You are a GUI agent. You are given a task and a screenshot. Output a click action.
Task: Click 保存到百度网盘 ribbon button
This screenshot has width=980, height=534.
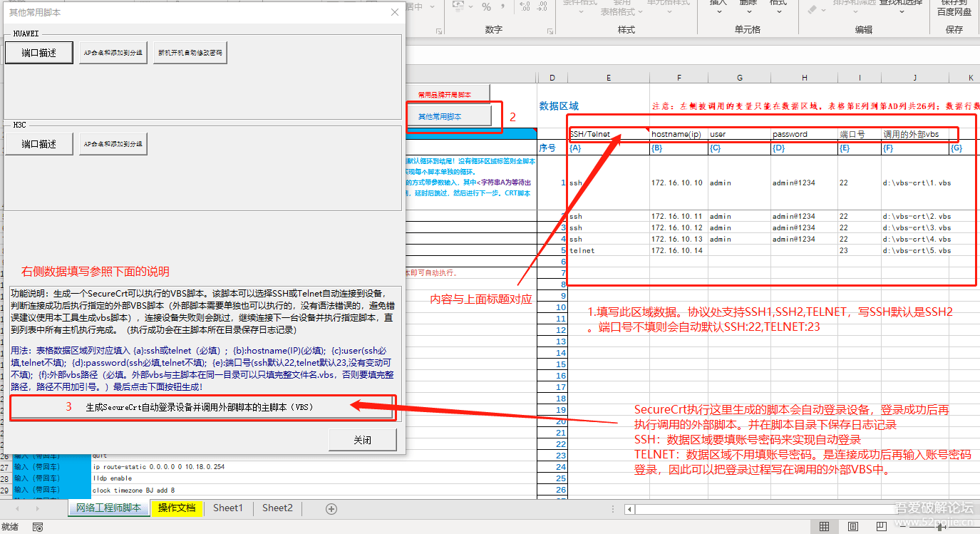click(954, 7)
